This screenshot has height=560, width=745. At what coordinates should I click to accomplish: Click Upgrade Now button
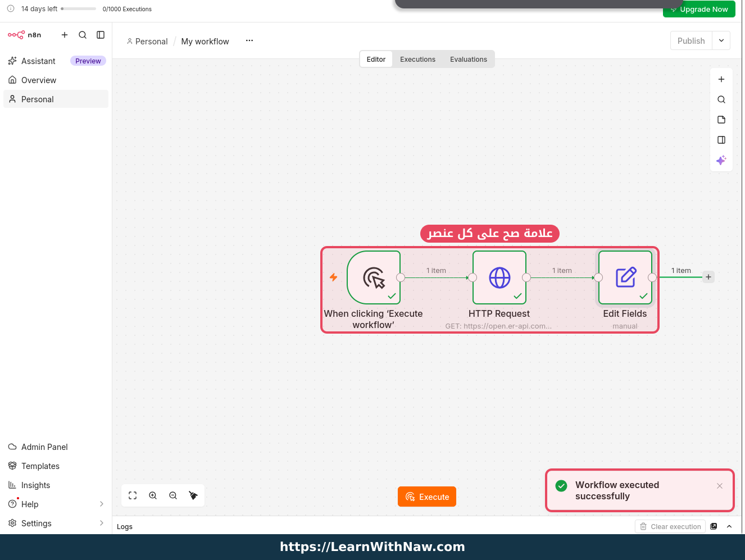click(x=699, y=9)
